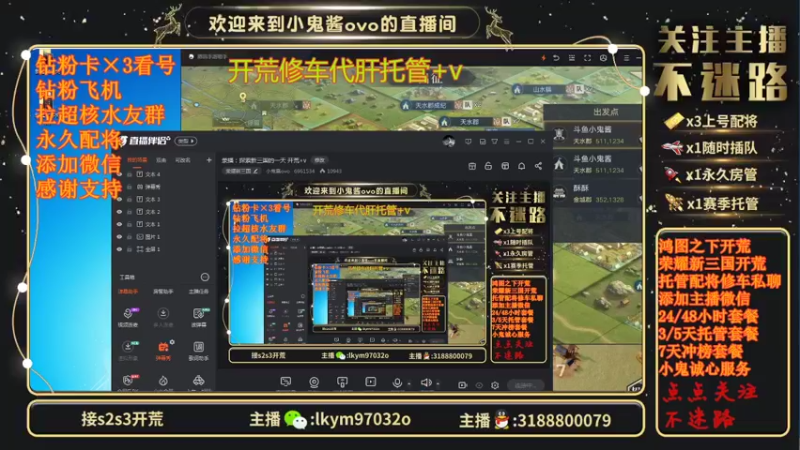Toggle visibility eye of 文本 2 layer
800x450 pixels.
pos(119,212)
